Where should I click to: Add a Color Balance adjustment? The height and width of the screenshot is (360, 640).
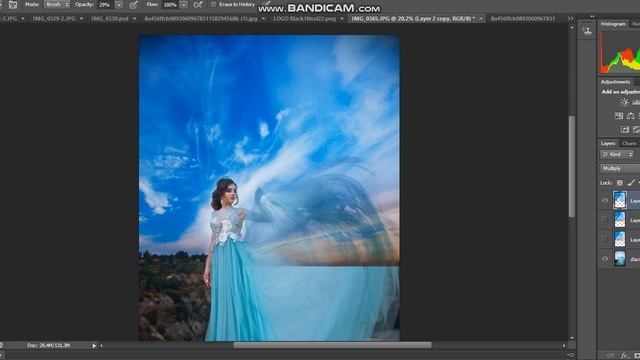point(631,116)
